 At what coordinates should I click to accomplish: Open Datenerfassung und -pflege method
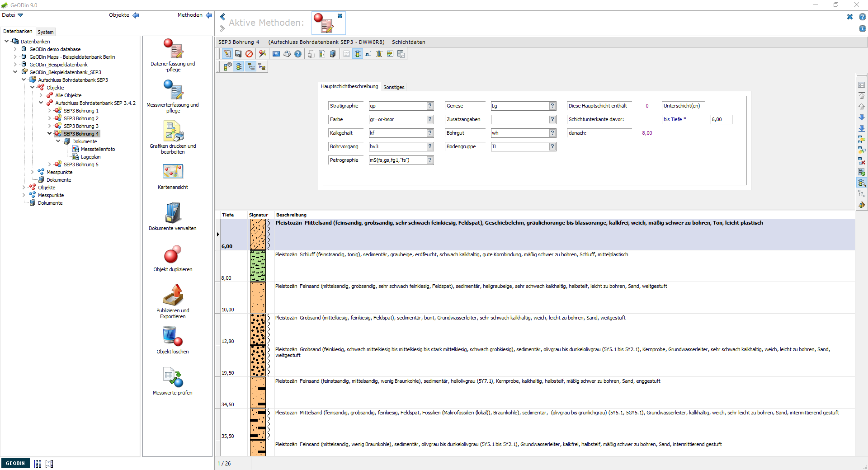pyautogui.click(x=173, y=55)
